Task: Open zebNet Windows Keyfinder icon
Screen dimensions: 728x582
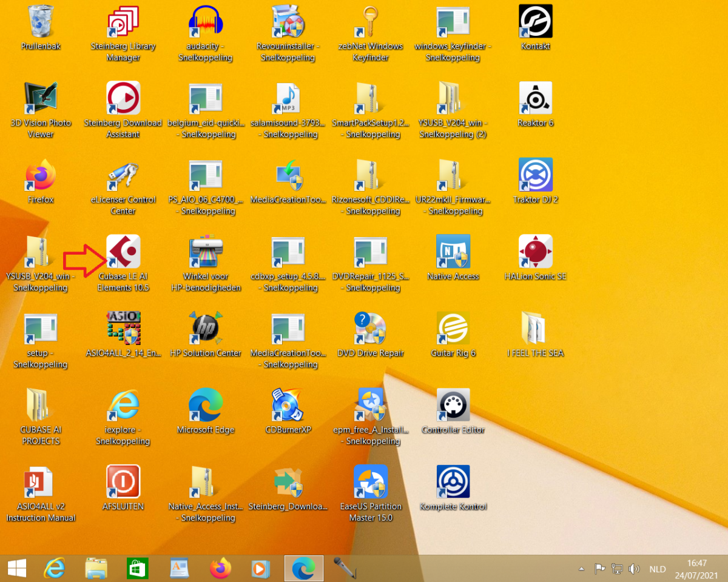Action: pyautogui.click(x=371, y=21)
